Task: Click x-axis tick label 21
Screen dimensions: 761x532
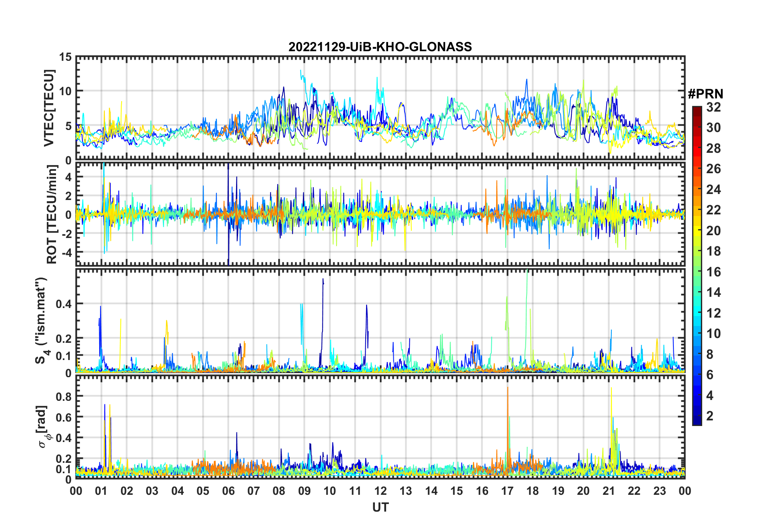Action: point(609,491)
